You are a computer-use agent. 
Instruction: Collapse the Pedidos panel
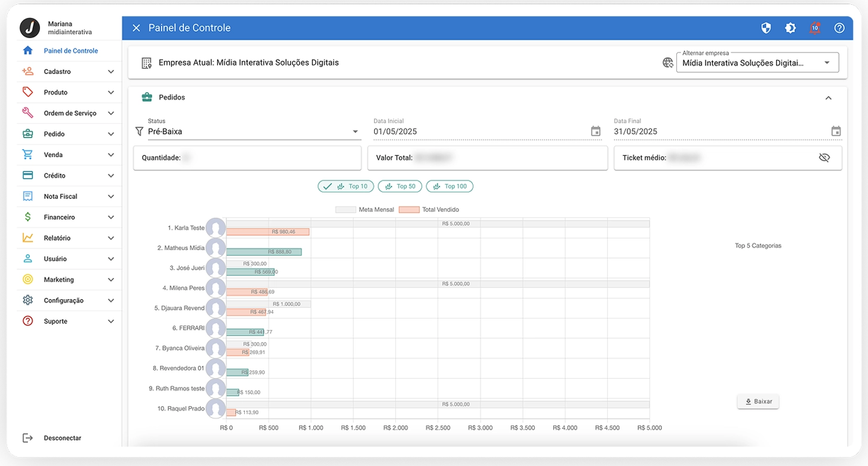point(828,98)
